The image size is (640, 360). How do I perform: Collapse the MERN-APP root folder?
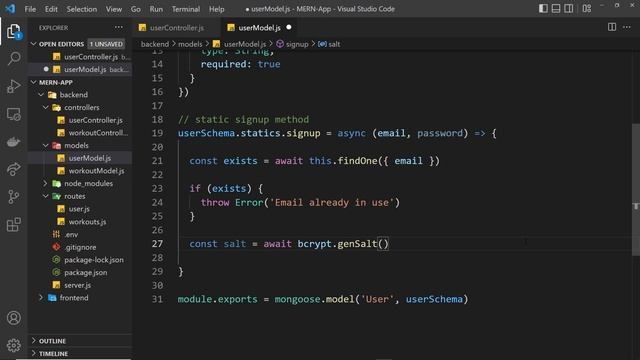pyautogui.click(x=80, y=82)
